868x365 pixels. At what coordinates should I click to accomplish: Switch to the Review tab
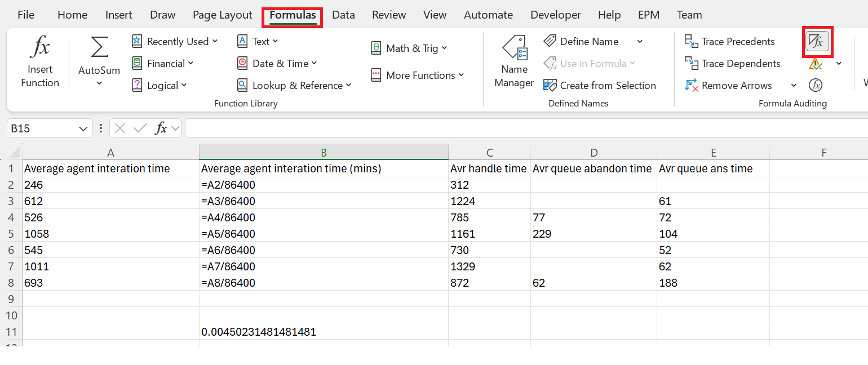coord(389,15)
